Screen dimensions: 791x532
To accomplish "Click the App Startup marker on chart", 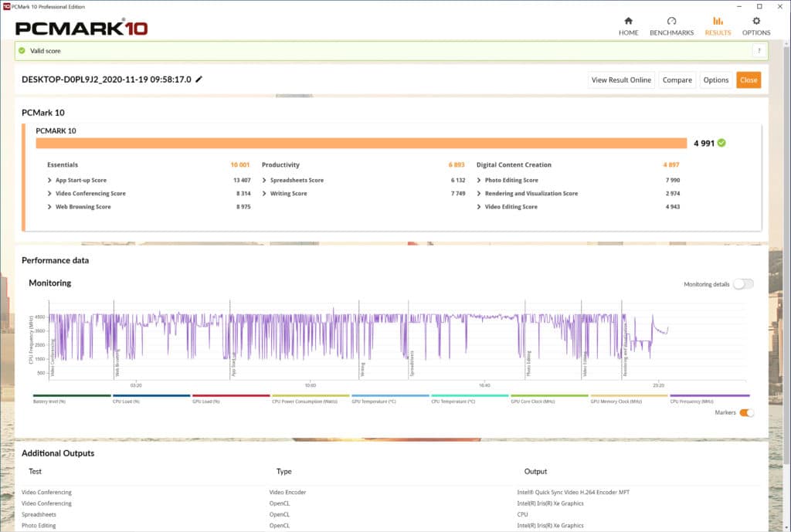I will tap(233, 364).
